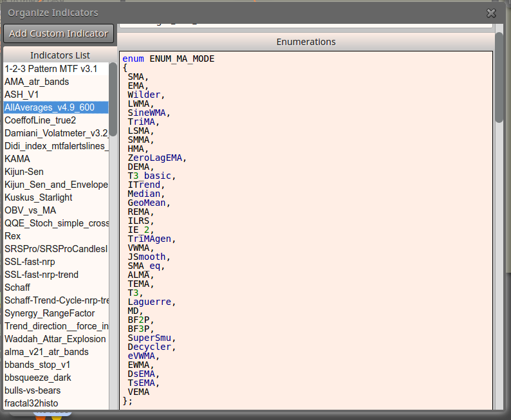Select Damiani_Volatmeter_v3.2 indicator
The width and height of the screenshot is (511, 420).
click(x=56, y=133)
